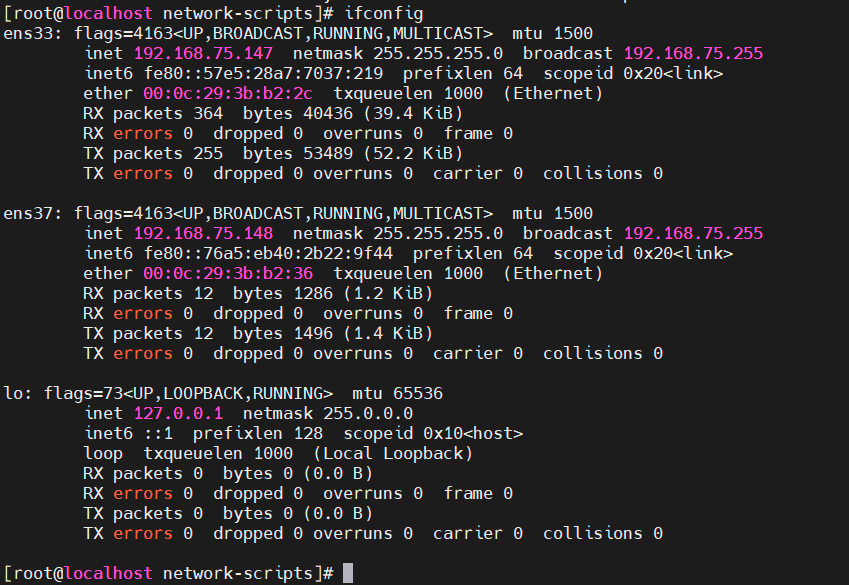This screenshot has width=849, height=585.
Task: Click the ens33 flags=4163 text
Action: pos(123,34)
